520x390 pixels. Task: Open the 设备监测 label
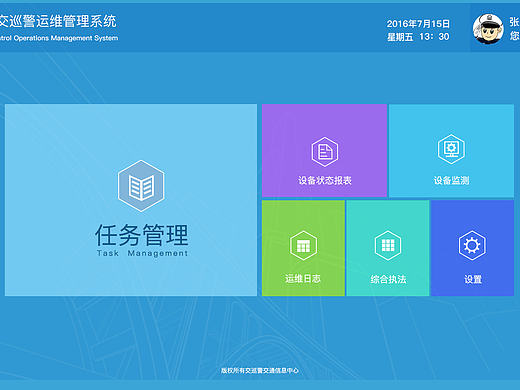coord(451,181)
